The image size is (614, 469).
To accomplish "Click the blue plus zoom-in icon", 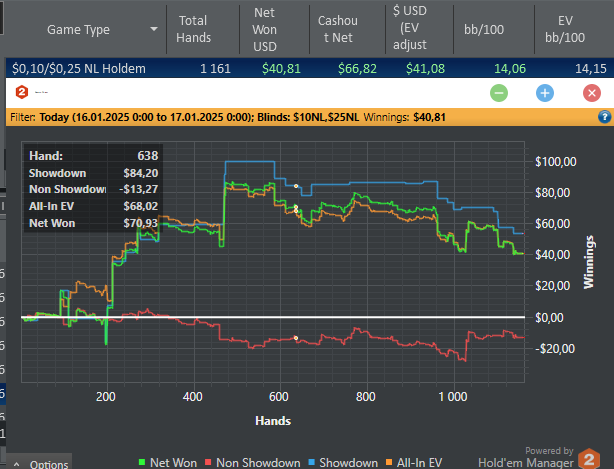I will [545, 93].
